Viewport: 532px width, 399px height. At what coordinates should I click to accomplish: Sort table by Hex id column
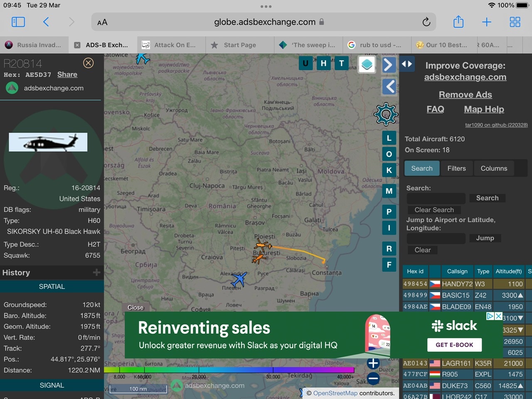415,271
